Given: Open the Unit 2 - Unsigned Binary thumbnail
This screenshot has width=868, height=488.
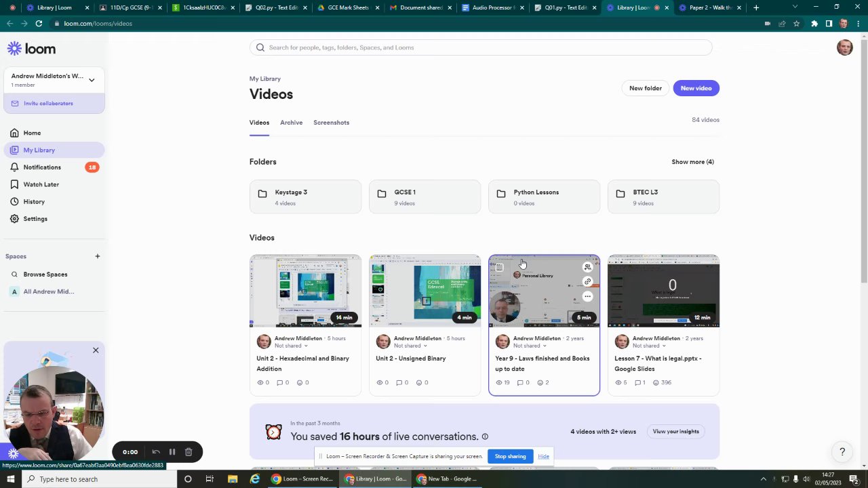Looking at the screenshot, I should 425,291.
